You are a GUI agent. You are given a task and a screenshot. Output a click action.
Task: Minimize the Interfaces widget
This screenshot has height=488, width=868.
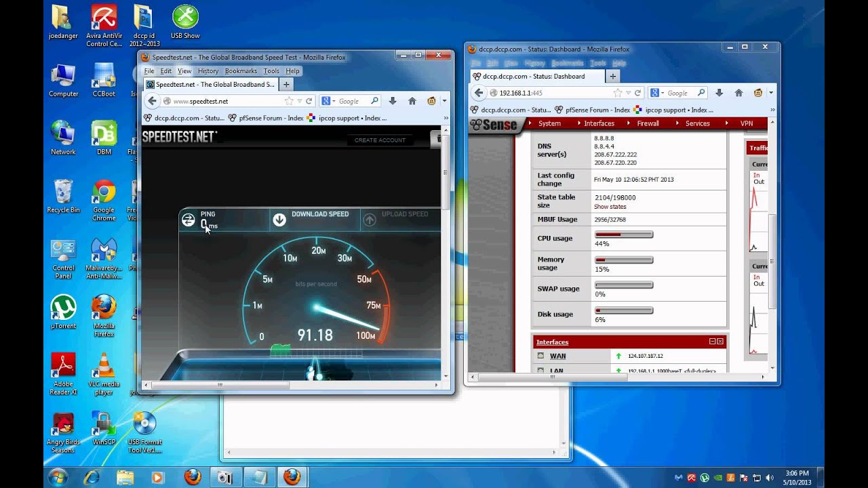tap(712, 342)
